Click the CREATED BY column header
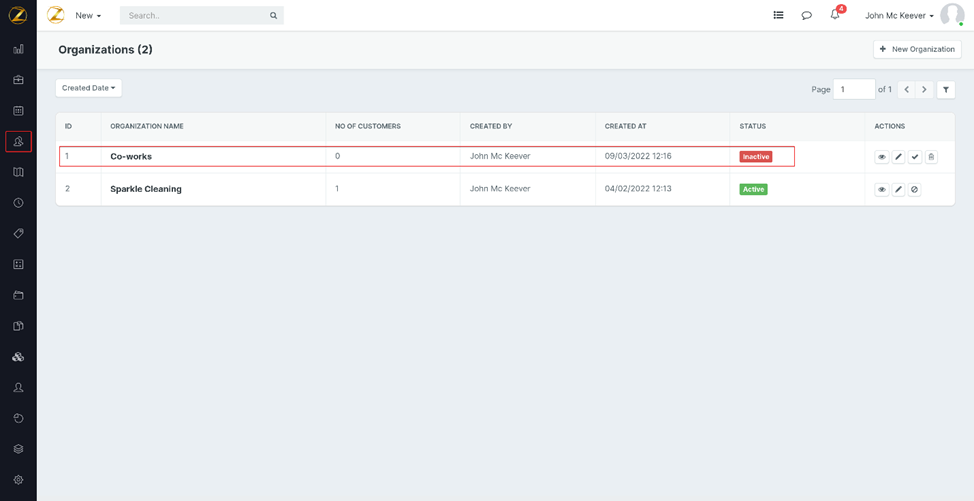This screenshot has width=974, height=501. 491,126
